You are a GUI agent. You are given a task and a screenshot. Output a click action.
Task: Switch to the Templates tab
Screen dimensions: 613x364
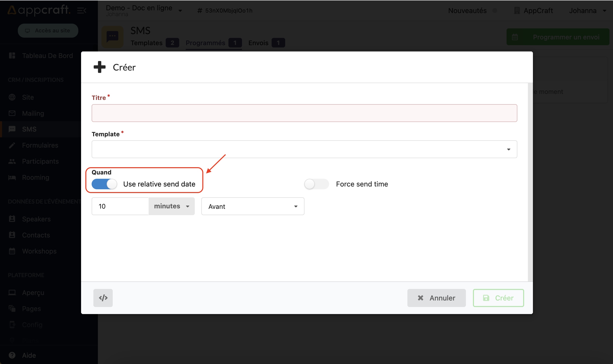pyautogui.click(x=147, y=43)
